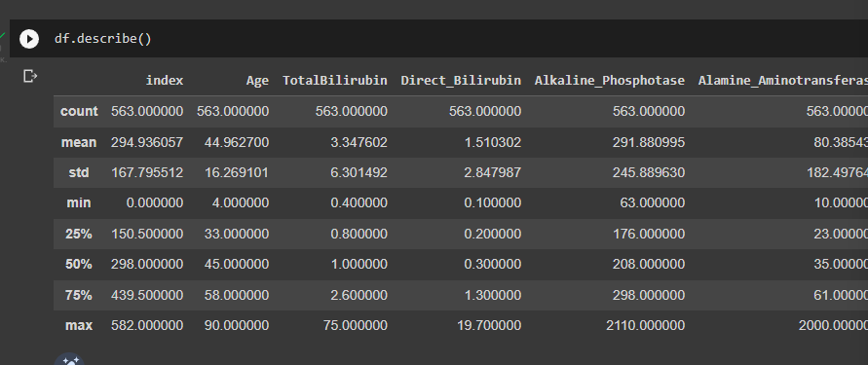
Task: Select the TotalBilirubin column header
Action: tap(335, 80)
